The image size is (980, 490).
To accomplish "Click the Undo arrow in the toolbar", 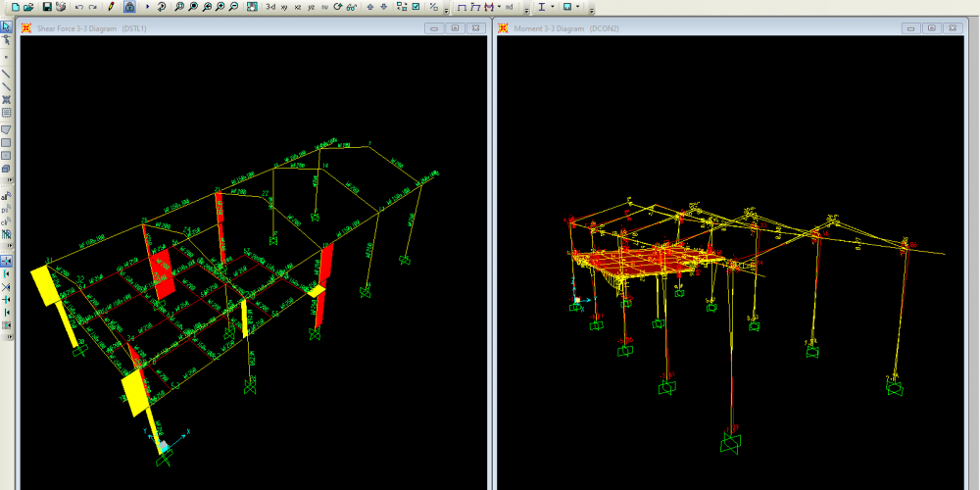I will (79, 6).
